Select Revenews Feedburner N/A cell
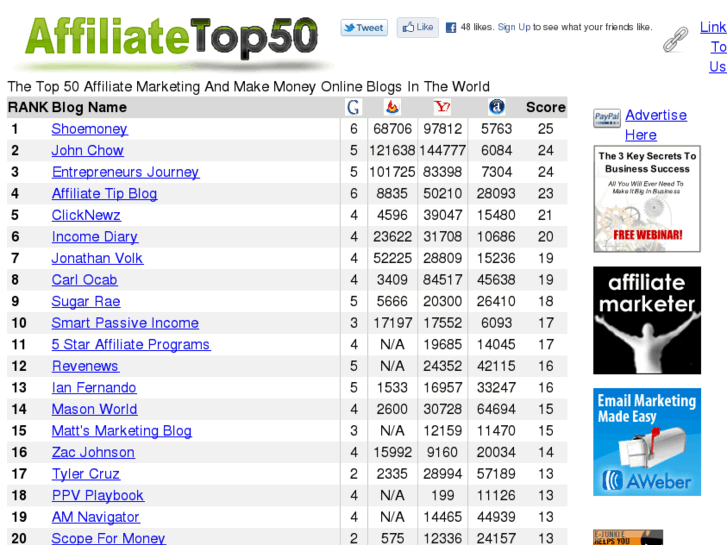Viewport: 727px width, 545px height. (x=392, y=366)
